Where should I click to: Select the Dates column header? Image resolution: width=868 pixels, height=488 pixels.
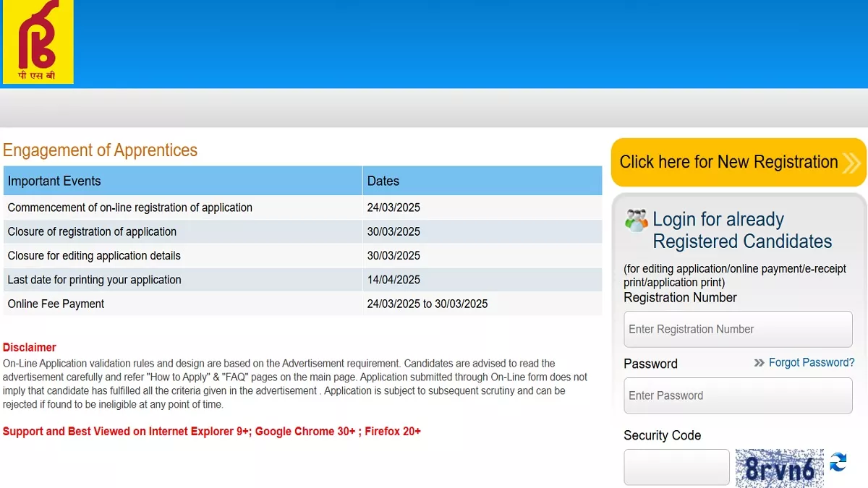coord(482,181)
